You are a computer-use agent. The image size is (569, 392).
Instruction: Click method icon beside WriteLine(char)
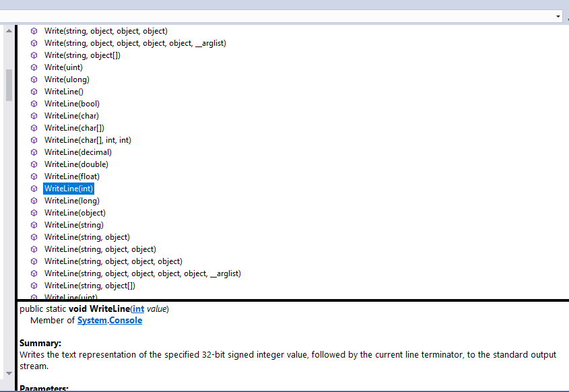34,116
